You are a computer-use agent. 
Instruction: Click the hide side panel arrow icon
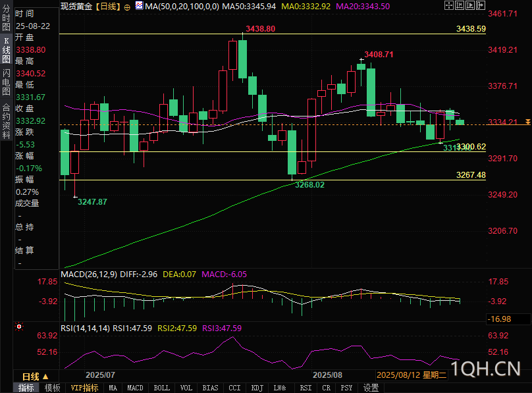tap(481, 5)
